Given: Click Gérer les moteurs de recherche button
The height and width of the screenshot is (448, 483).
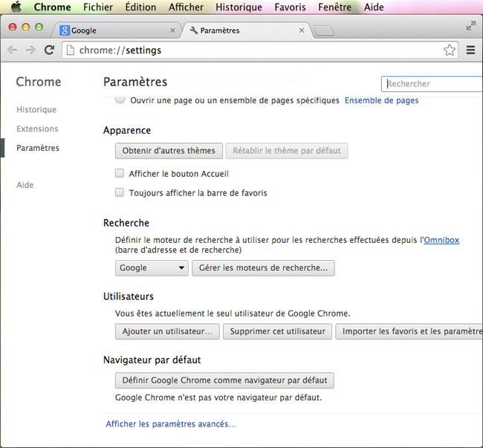Looking at the screenshot, I should 263,268.
